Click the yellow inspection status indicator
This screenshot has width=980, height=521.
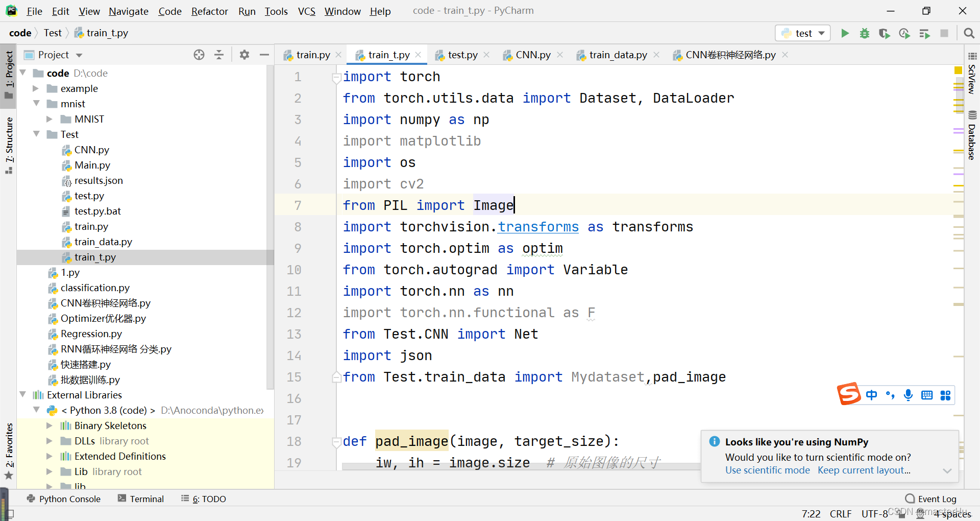tap(958, 70)
